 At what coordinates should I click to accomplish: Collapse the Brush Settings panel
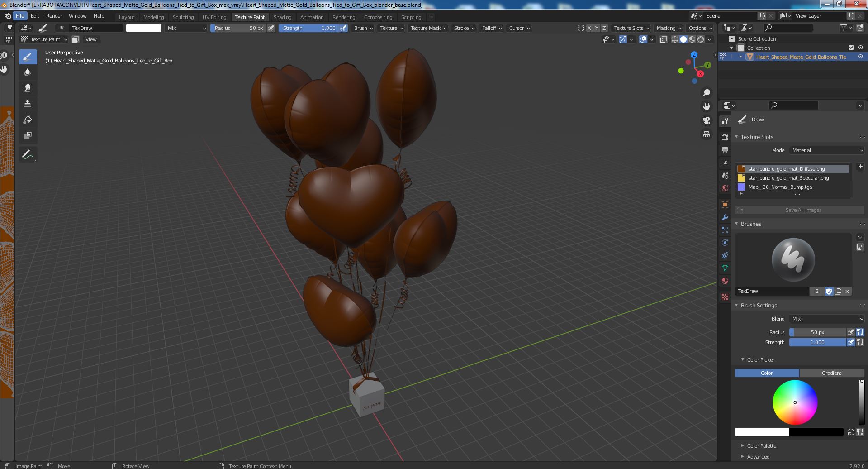[759, 306]
